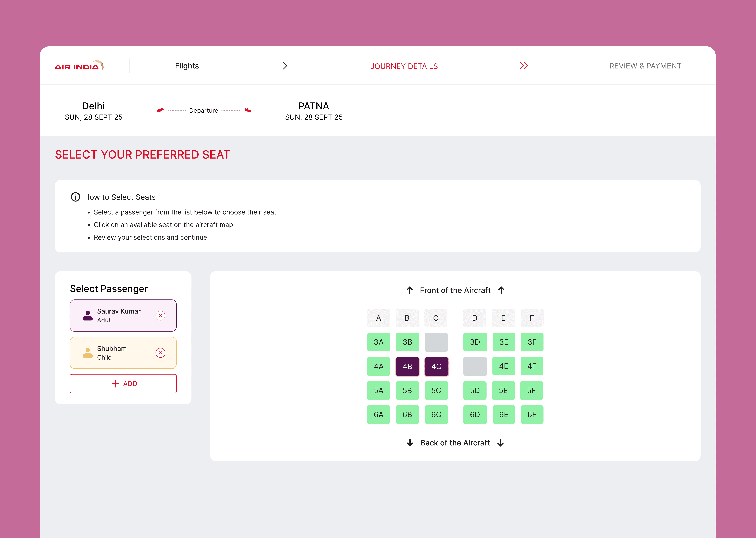
Task: Choose available seat 3A
Action: coord(378,342)
